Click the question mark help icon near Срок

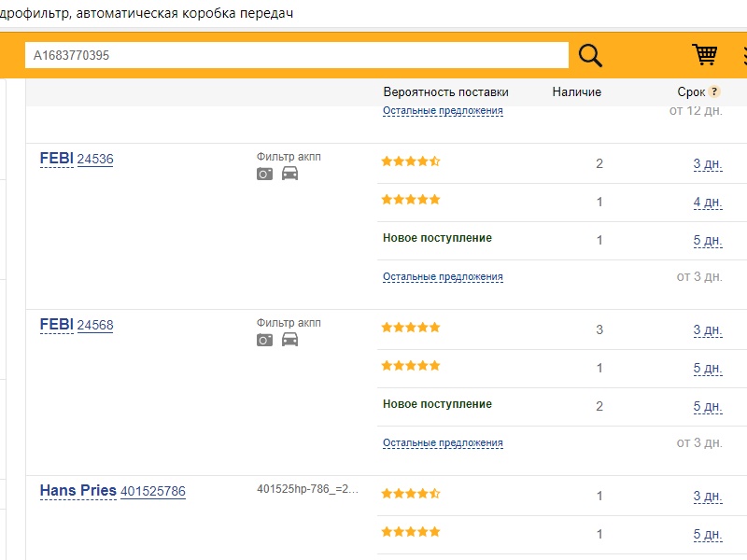(714, 92)
